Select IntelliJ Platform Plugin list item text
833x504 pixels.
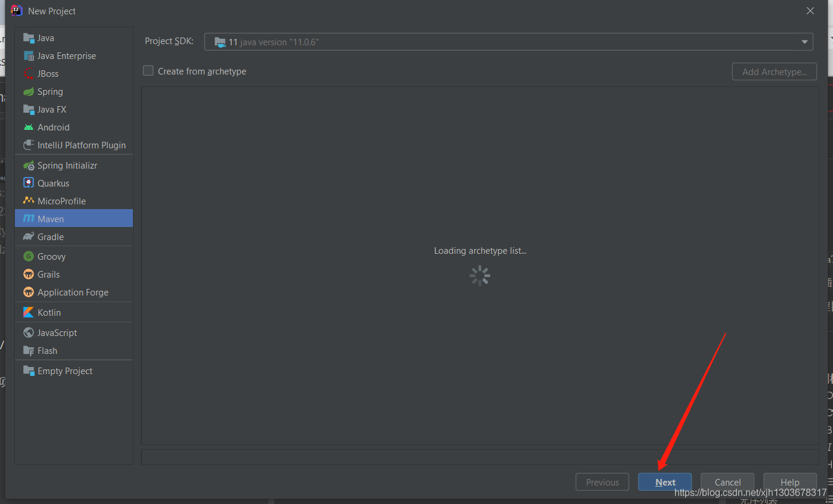coord(82,145)
